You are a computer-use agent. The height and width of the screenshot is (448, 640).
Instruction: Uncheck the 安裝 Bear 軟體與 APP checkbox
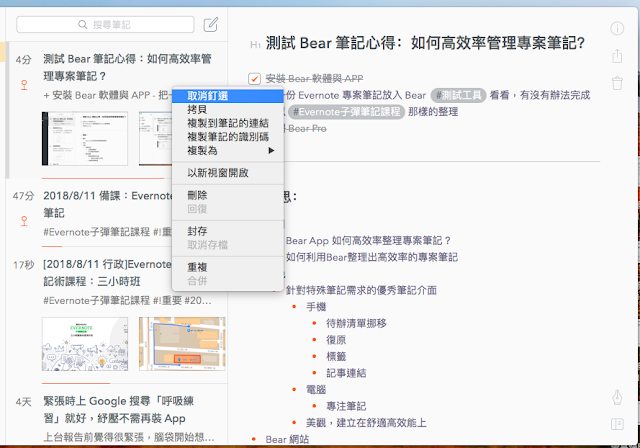(254, 78)
